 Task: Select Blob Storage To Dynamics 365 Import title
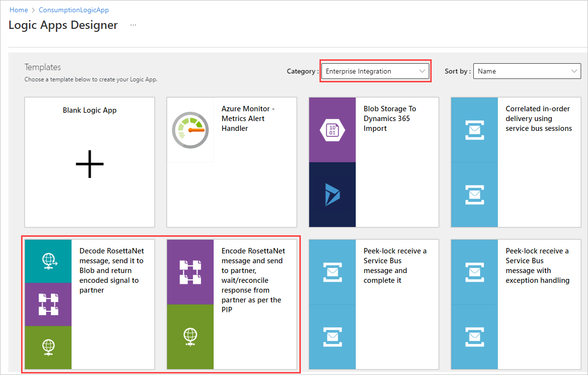click(390, 119)
